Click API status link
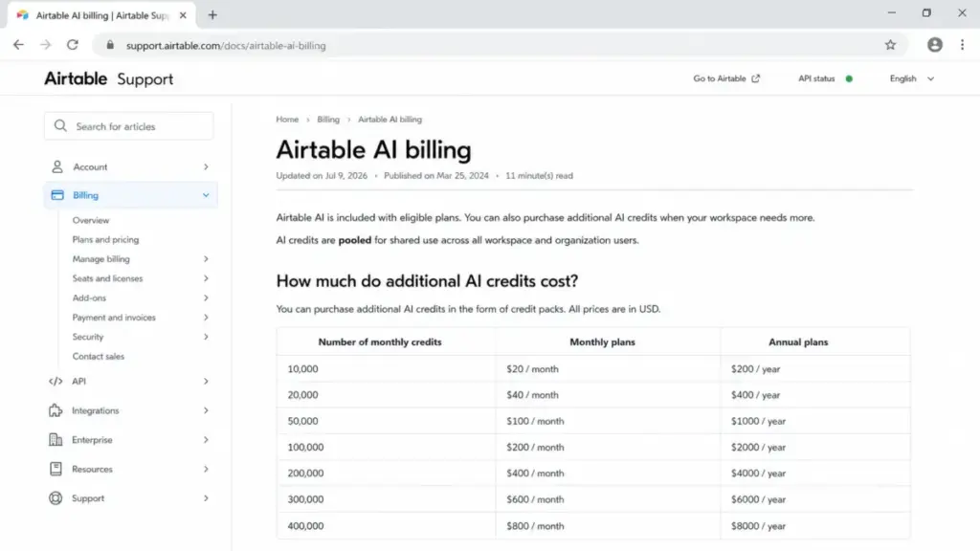This screenshot has width=980, height=551. (x=816, y=78)
